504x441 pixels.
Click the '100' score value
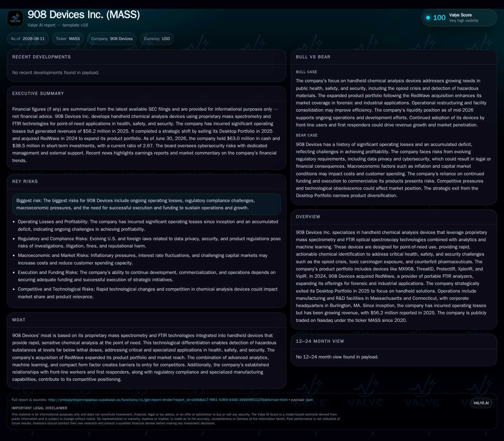[439, 18]
